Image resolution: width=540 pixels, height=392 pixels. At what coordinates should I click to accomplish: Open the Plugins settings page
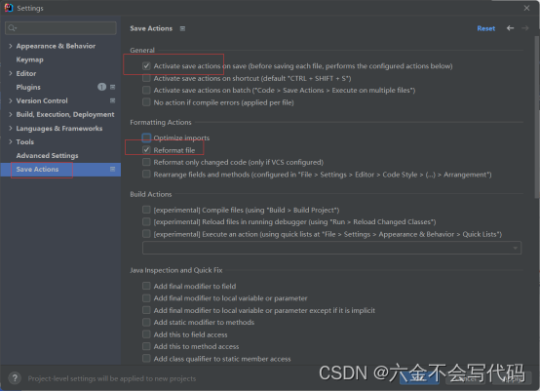pos(28,87)
